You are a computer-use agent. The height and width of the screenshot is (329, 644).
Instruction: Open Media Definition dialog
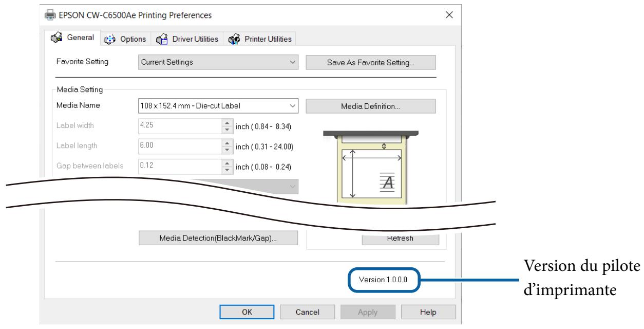[370, 106]
